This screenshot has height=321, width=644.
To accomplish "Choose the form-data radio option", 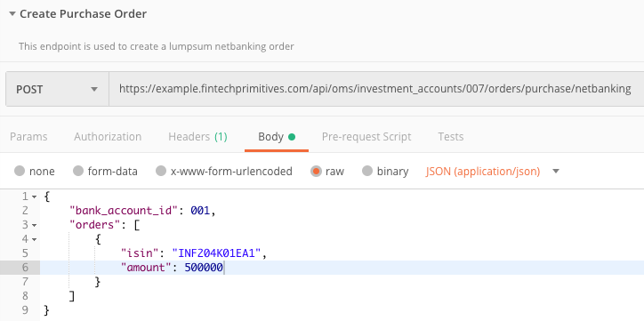I will 78,172.
